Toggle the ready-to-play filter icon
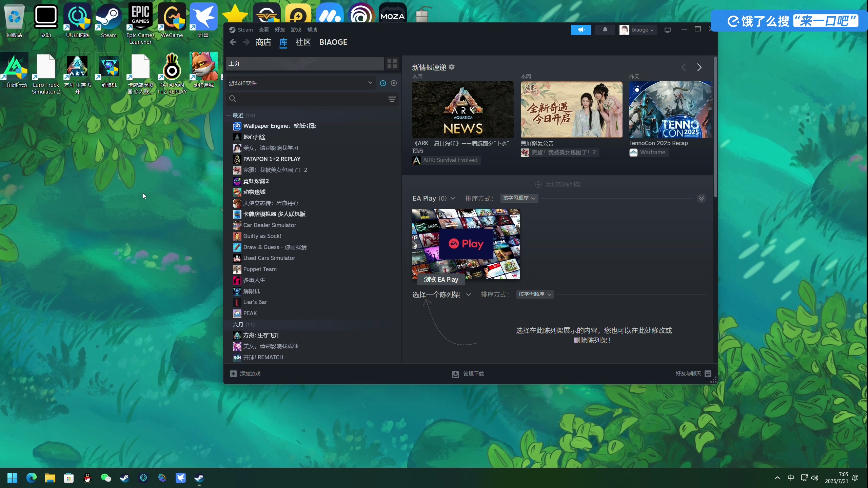 (x=394, y=83)
